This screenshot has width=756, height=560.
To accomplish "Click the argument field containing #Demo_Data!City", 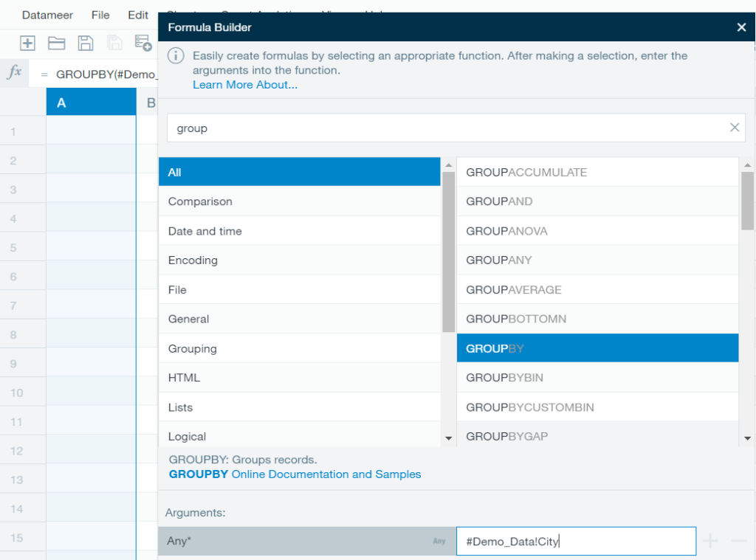I will [x=576, y=541].
